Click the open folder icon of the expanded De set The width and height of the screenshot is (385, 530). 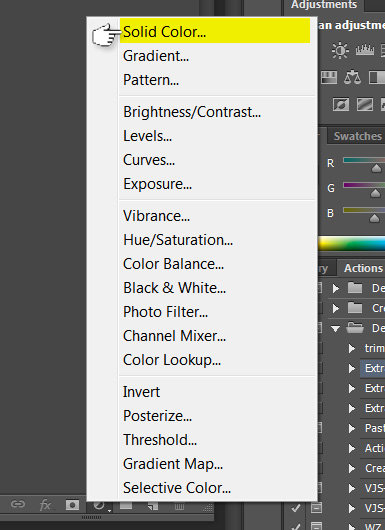pos(355,328)
